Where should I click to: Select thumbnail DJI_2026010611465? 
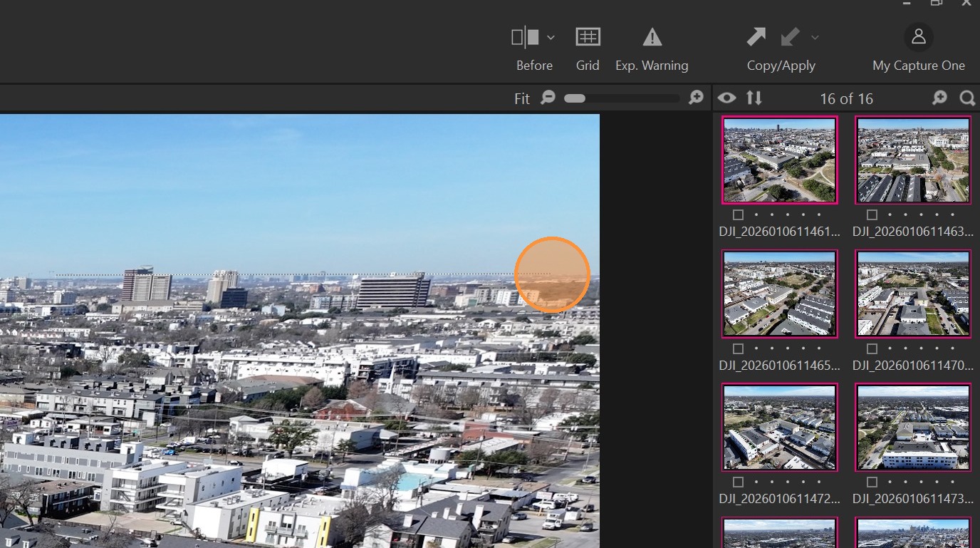click(780, 294)
